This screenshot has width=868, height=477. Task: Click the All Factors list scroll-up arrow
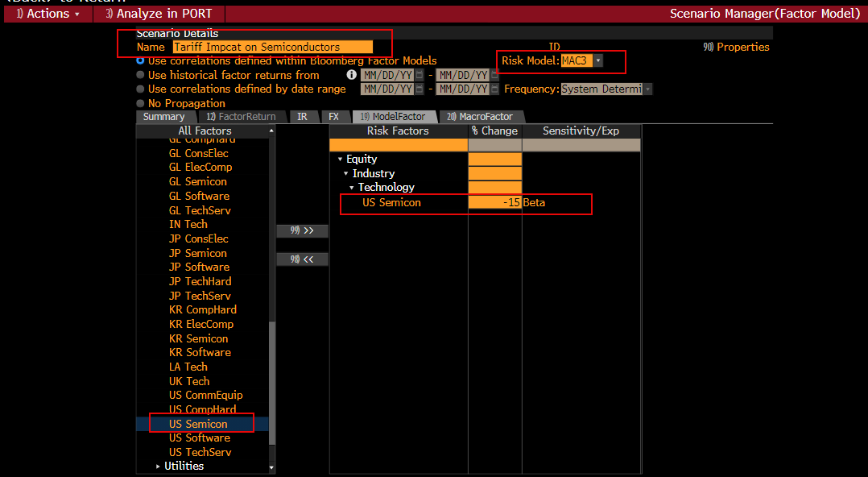tap(271, 131)
